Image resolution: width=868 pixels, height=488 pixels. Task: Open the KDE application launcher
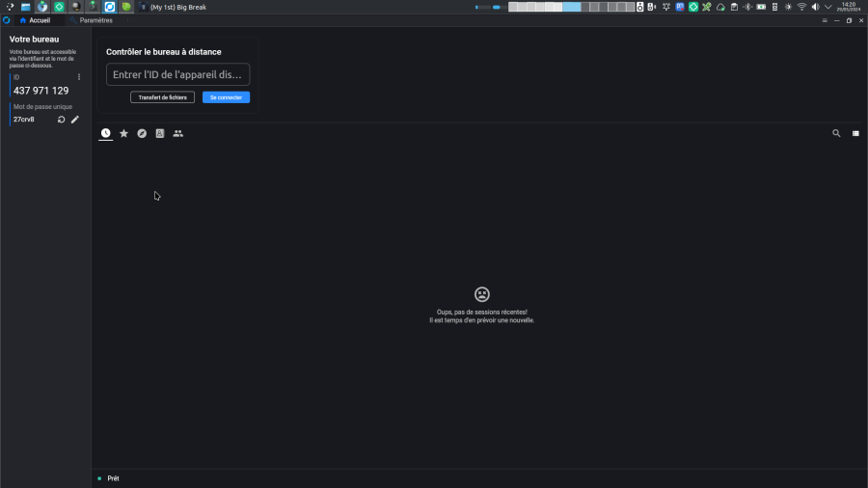pyautogui.click(x=10, y=7)
